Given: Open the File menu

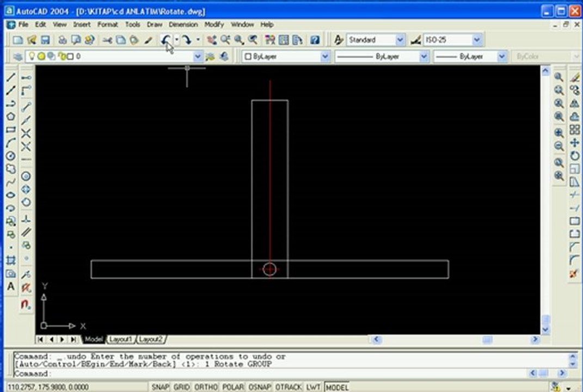Looking at the screenshot, I should [23, 24].
